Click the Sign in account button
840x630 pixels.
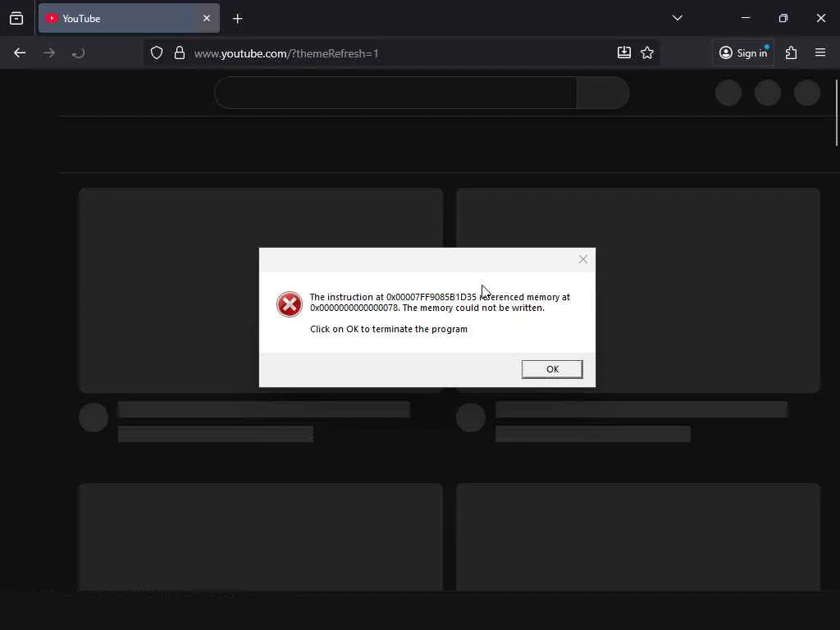point(743,52)
